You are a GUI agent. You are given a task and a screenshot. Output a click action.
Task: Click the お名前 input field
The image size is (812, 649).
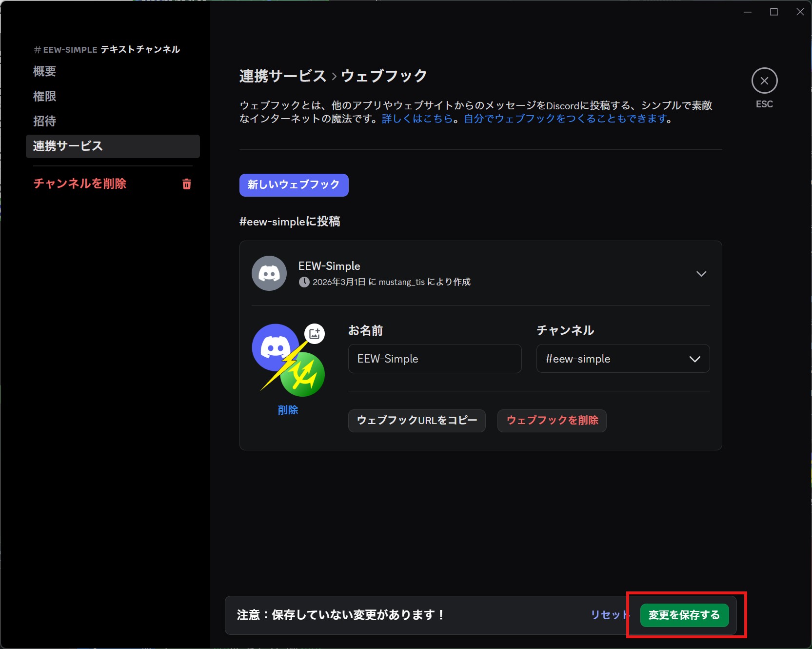434,359
